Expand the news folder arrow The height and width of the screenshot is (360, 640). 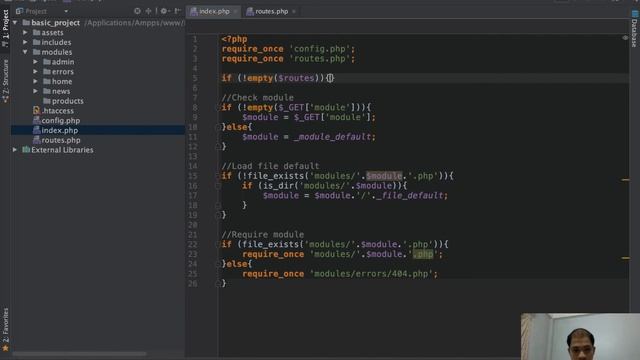pyautogui.click(x=36, y=91)
